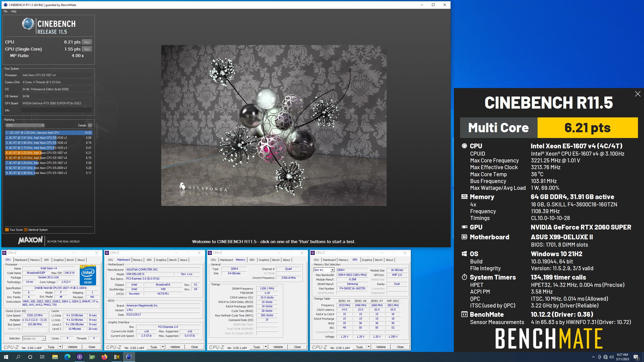644x362 pixels.
Task: Select the Memory tab in the CPU-Z window on the SPD tab
Action: pos(343,260)
